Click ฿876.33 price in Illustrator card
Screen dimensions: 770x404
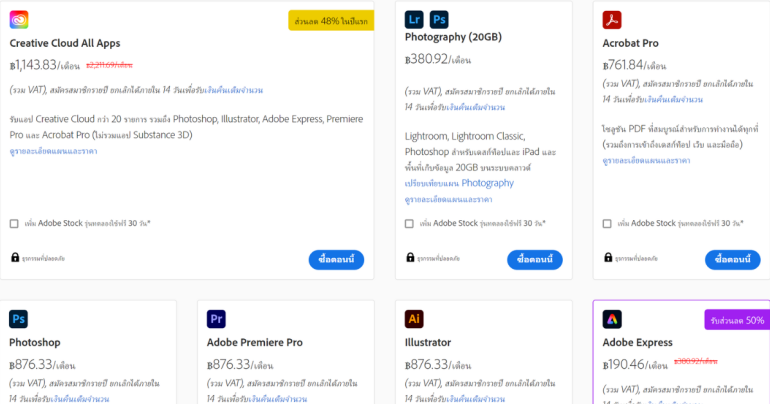438,365
